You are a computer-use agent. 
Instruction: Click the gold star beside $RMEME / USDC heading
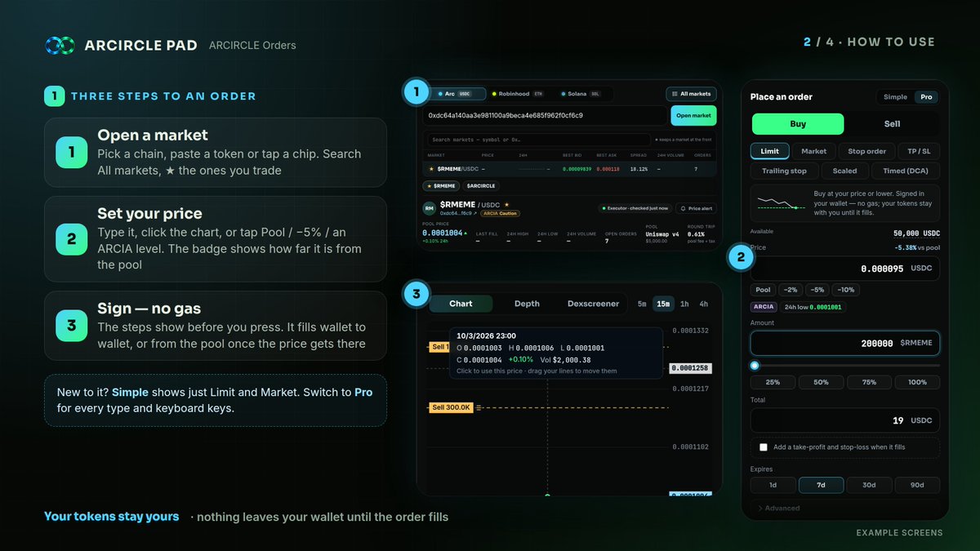coord(506,204)
